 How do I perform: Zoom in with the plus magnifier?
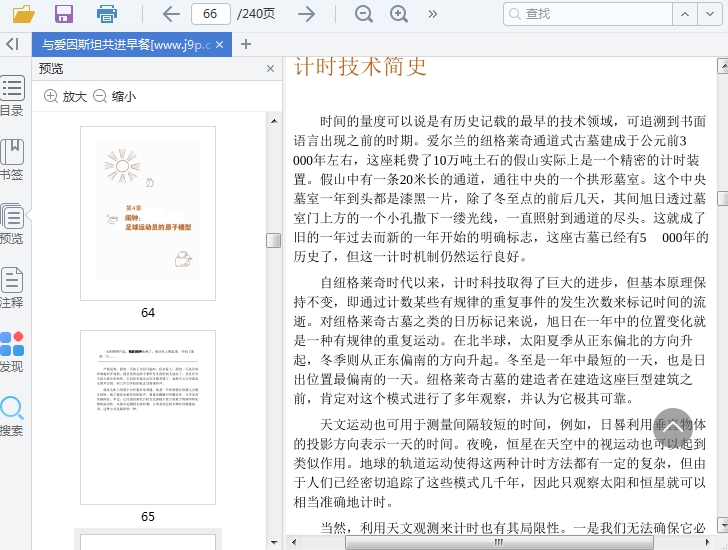[399, 14]
